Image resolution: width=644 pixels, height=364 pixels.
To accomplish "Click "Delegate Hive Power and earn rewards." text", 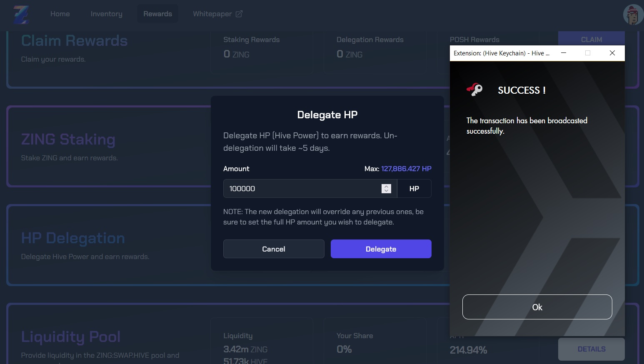I will 85,257.
